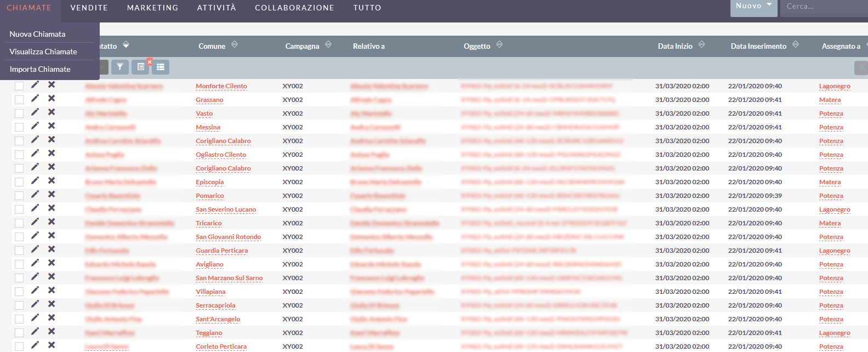Open Matera assignee link in Grassano row
Image resolution: width=868 pixels, height=352 pixels.
click(x=830, y=100)
